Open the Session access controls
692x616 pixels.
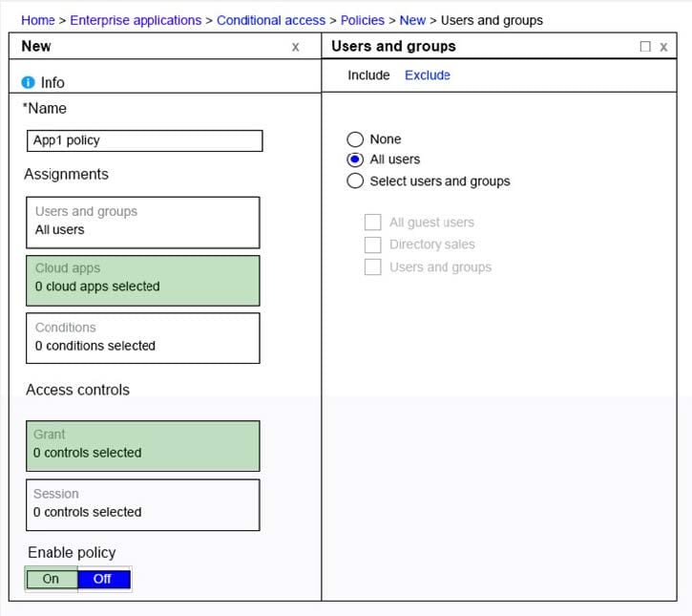[x=142, y=504]
